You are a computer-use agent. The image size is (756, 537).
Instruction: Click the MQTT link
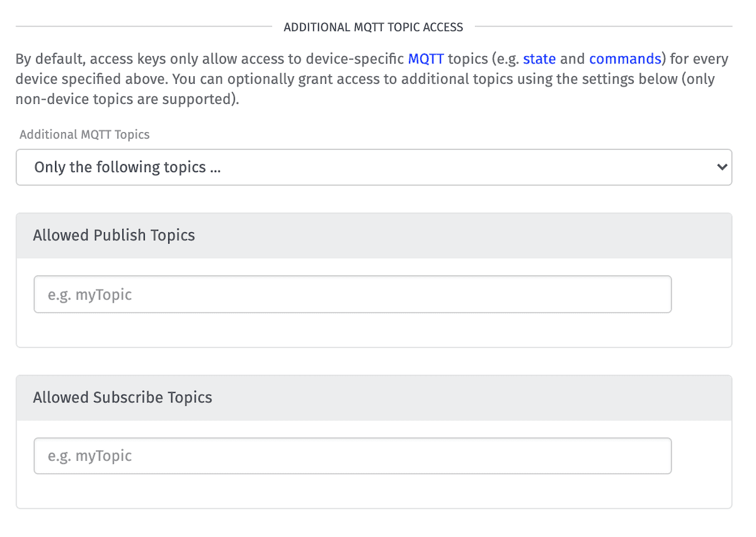(426, 59)
